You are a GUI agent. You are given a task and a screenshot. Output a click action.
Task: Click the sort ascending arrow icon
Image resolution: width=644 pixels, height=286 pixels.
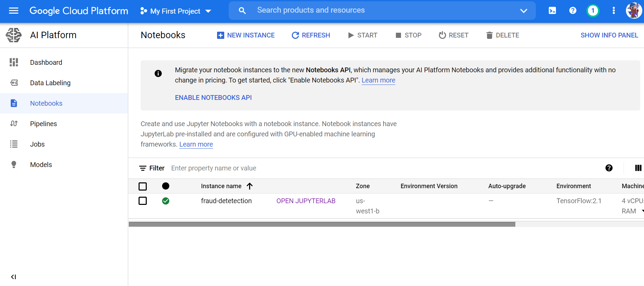tap(249, 186)
